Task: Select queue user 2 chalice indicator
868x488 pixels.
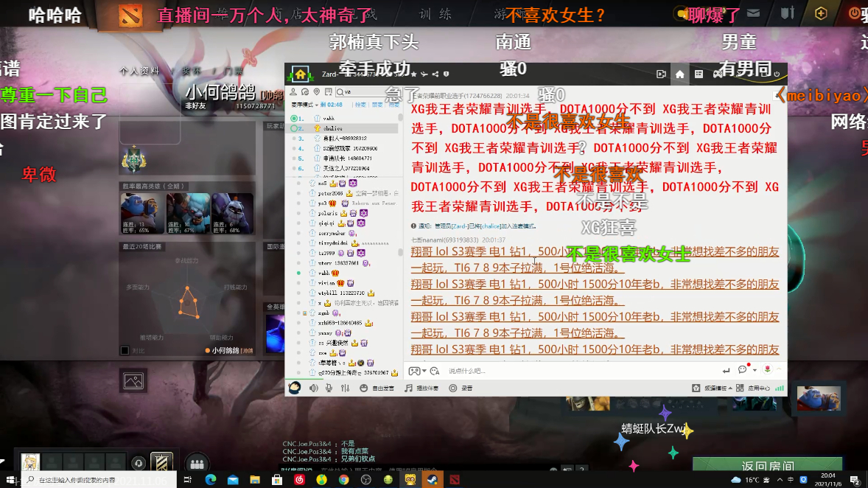Action: [x=294, y=128]
